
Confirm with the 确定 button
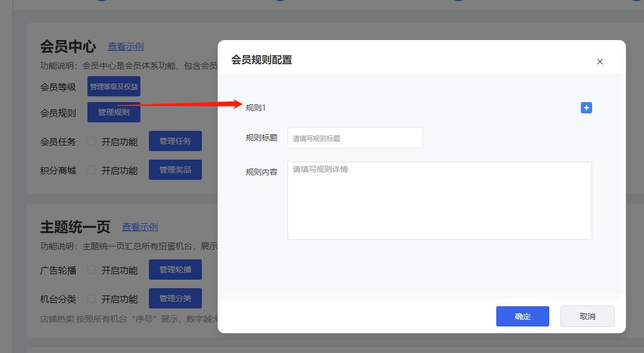pos(522,316)
